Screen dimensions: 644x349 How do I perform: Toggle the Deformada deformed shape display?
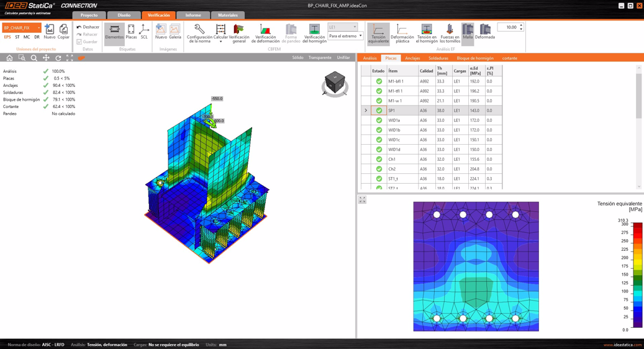(485, 32)
